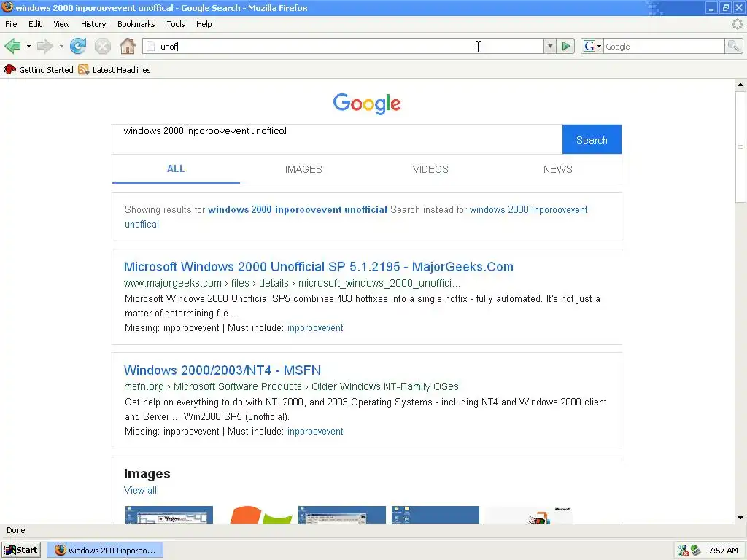Screen dimensions: 747x560
Task: Select the ALL results tab
Action: 176,168
